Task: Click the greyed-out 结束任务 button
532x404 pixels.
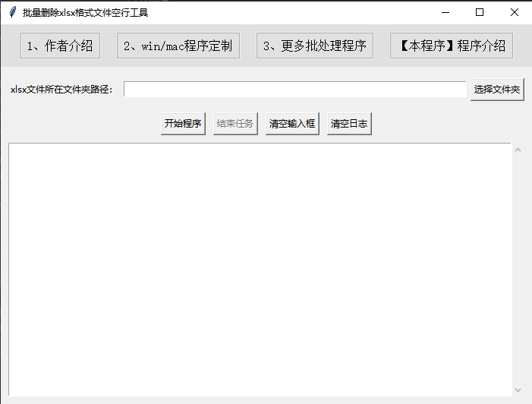Action: pyautogui.click(x=235, y=124)
